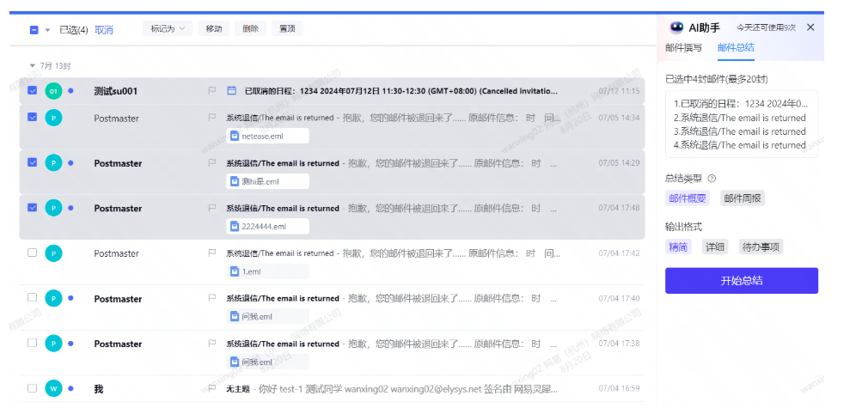Switch to the 邮件总结 tab
The width and height of the screenshot is (868, 408).
(x=735, y=47)
